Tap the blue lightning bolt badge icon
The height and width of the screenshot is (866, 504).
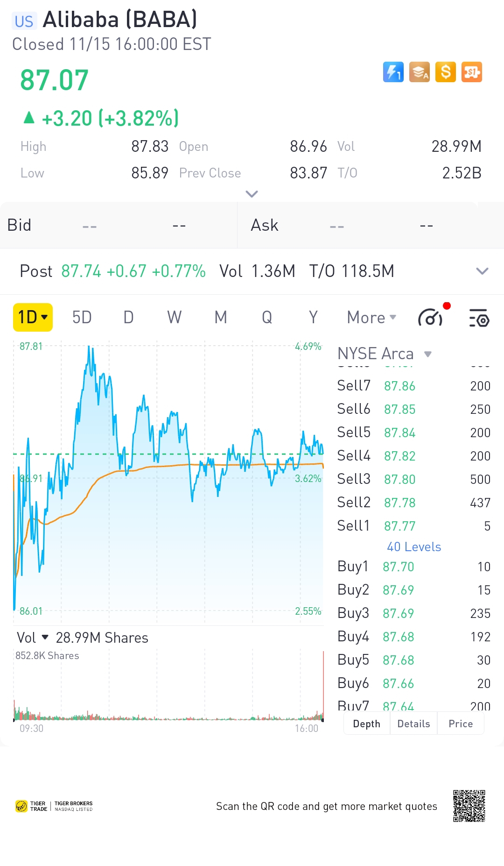point(393,72)
